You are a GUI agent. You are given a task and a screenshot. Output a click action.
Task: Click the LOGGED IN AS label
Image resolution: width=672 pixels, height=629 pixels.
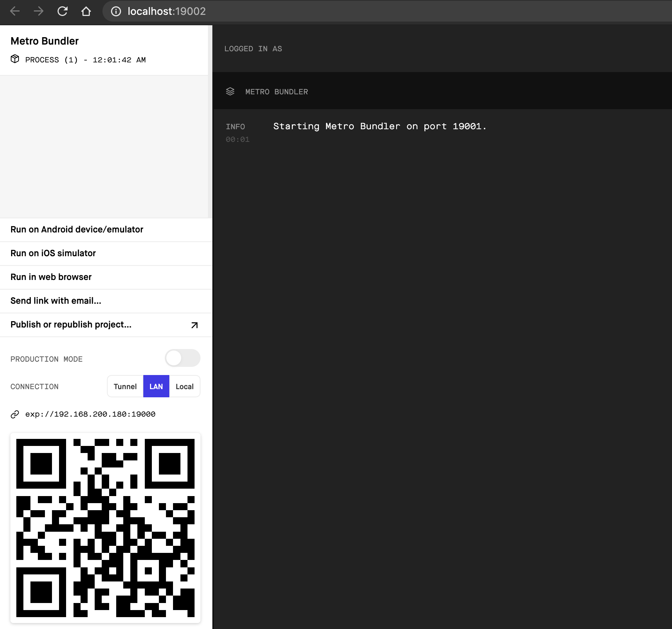[253, 49]
